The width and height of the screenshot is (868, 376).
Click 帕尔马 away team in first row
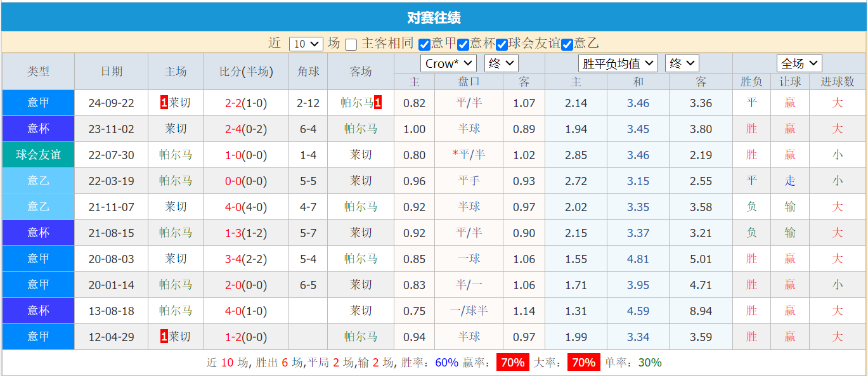tap(359, 103)
